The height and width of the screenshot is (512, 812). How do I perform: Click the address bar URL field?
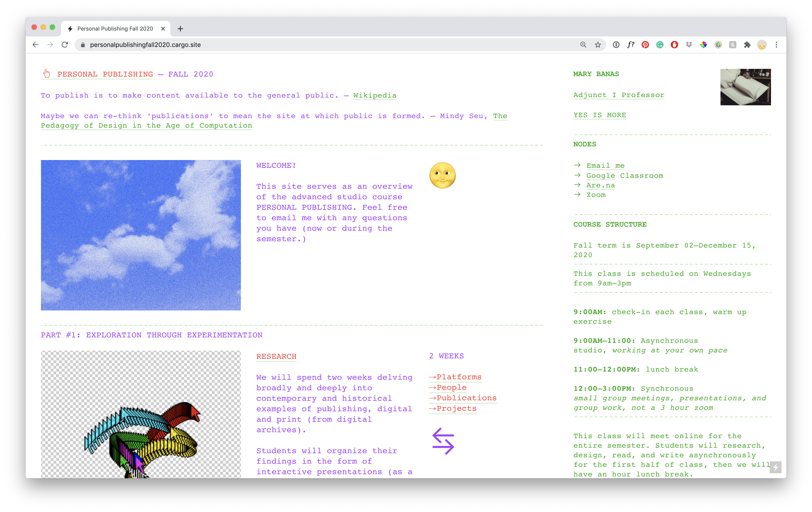click(304, 45)
